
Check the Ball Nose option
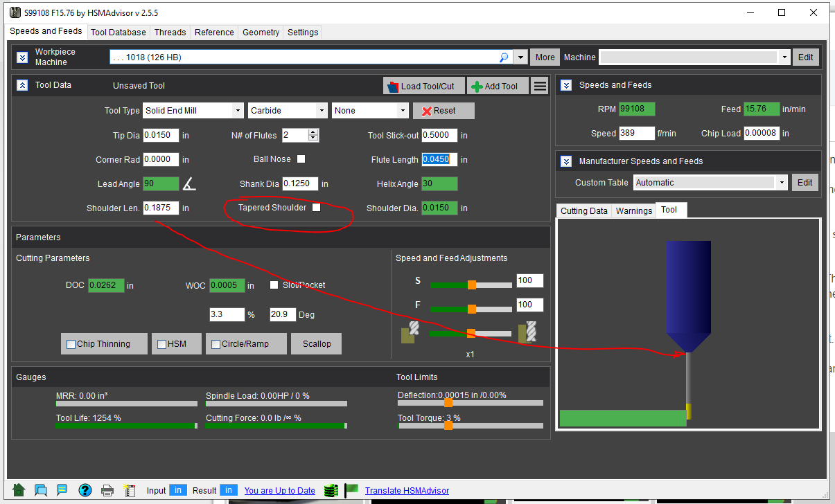point(301,159)
